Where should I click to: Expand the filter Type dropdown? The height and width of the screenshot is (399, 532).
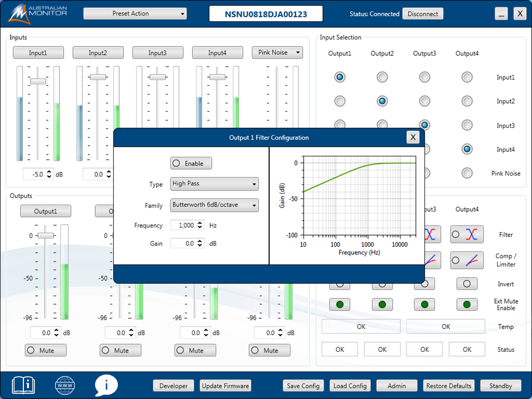click(x=214, y=184)
